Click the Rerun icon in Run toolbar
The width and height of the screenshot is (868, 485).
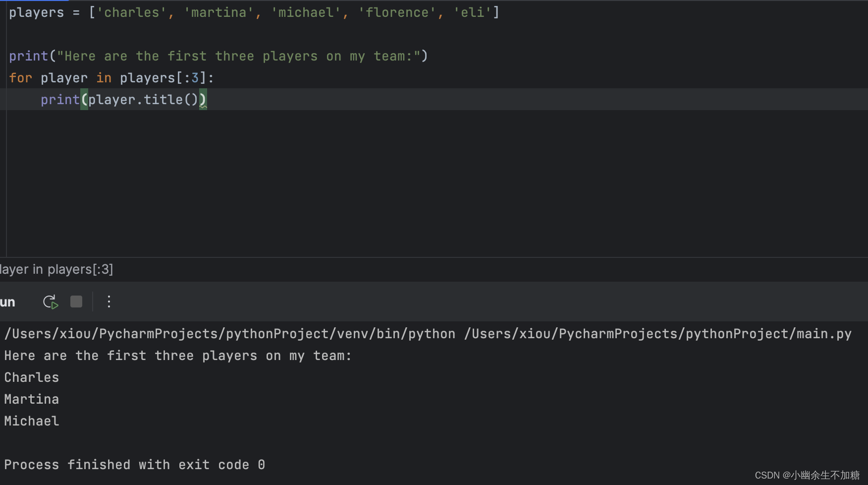51,302
